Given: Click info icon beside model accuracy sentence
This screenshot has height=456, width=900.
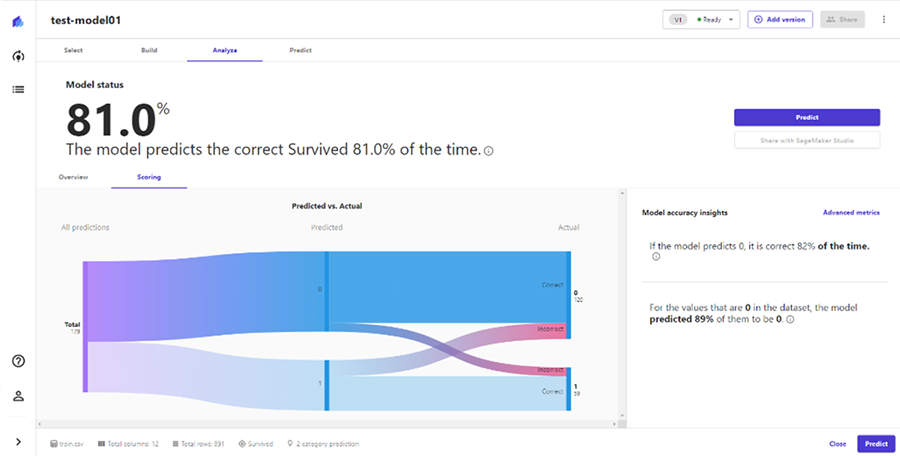Looking at the screenshot, I should click(488, 151).
